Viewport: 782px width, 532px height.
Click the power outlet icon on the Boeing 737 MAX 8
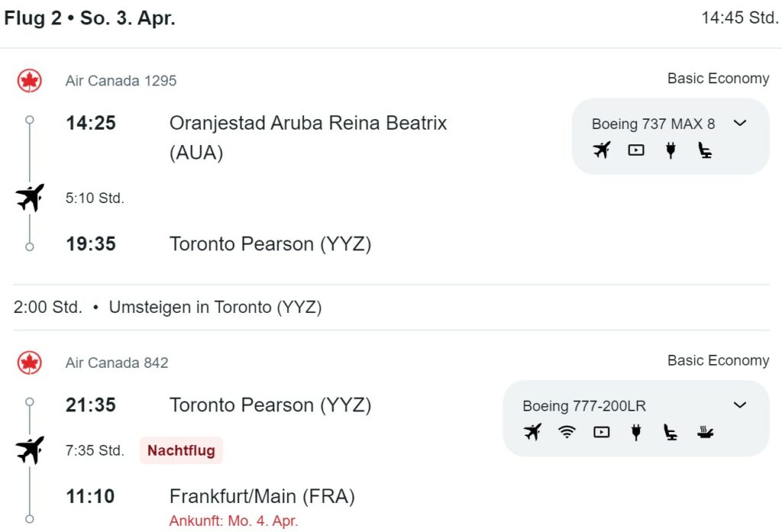[671, 150]
